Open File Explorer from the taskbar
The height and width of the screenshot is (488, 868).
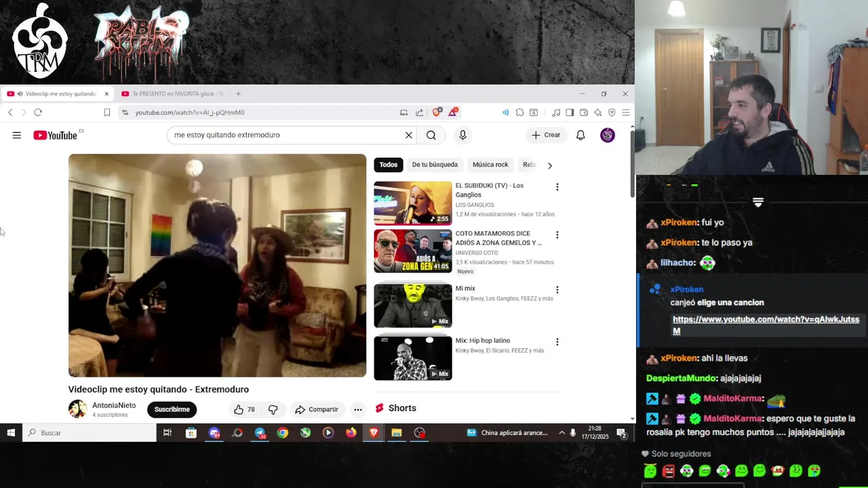(397, 432)
